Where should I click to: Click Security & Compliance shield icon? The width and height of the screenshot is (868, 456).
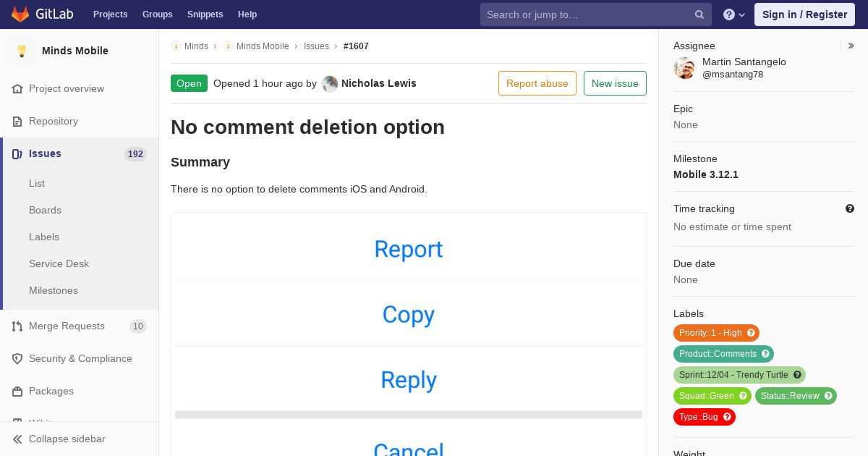pyautogui.click(x=17, y=359)
